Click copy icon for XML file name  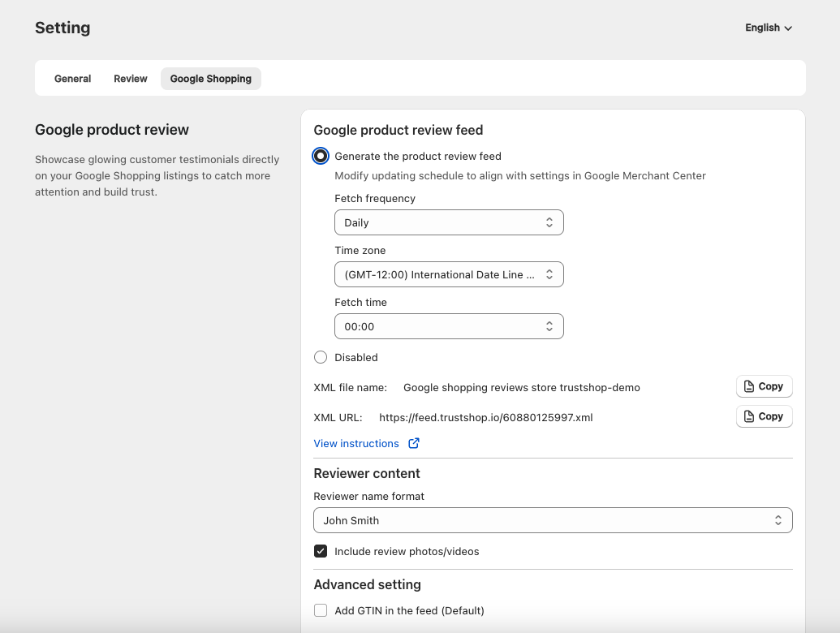[x=749, y=387]
